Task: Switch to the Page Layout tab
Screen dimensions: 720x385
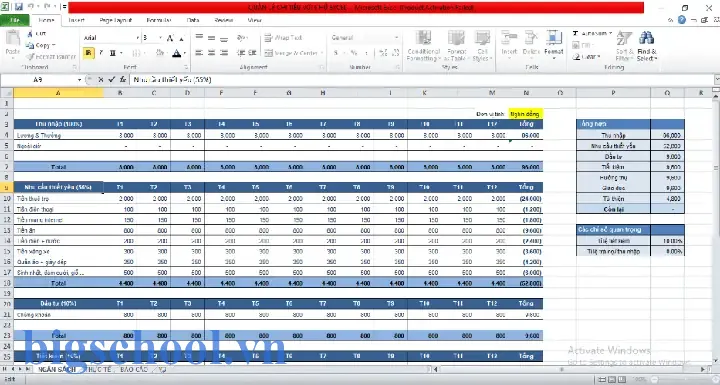Action: tap(116, 20)
